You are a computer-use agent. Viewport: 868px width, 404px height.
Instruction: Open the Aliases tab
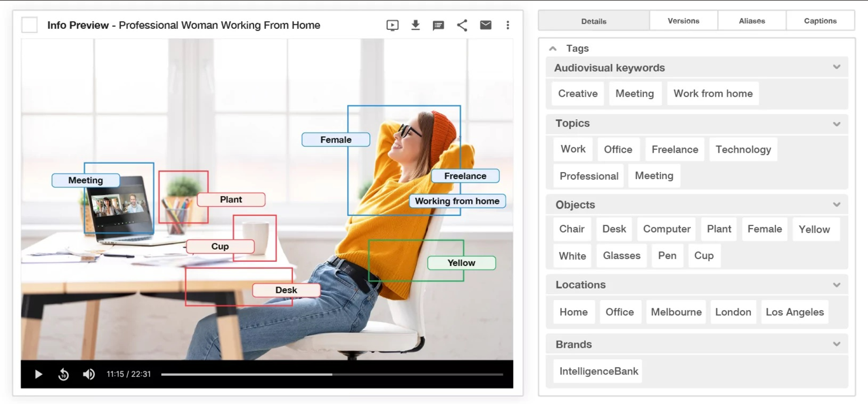click(752, 21)
